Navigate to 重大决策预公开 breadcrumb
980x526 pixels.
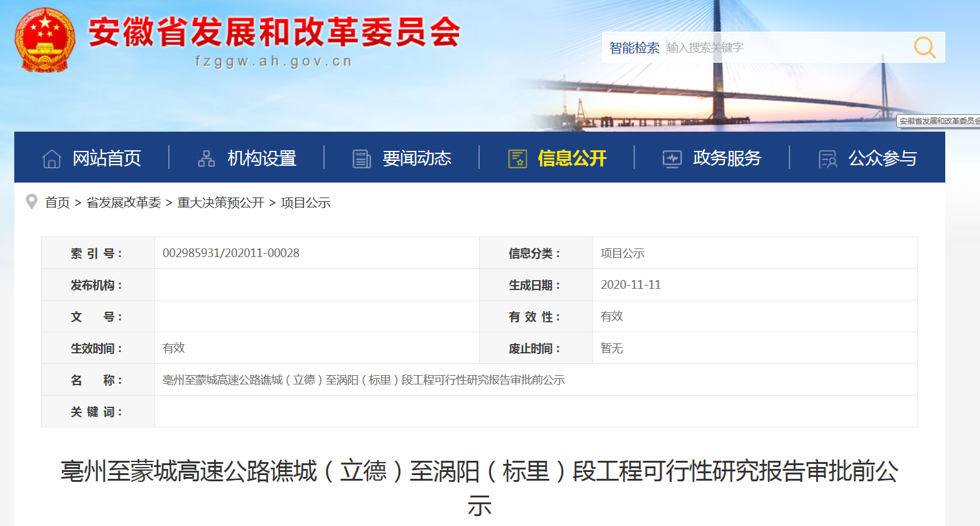(x=220, y=203)
